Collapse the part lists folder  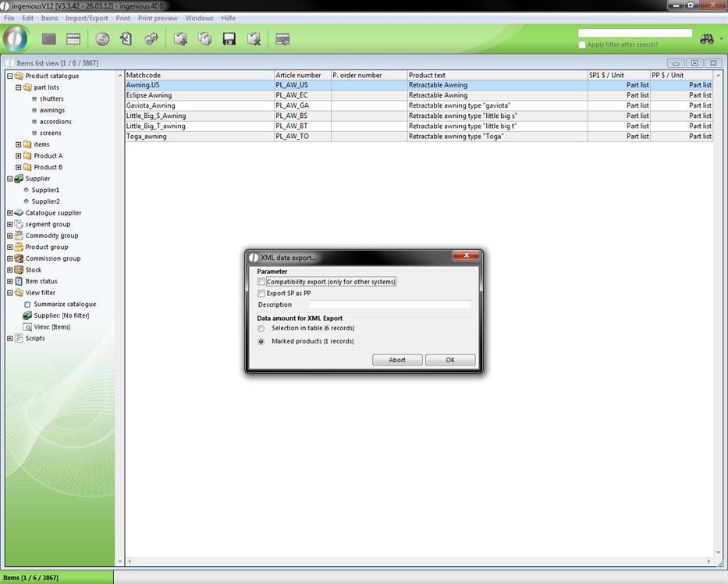tap(19, 87)
